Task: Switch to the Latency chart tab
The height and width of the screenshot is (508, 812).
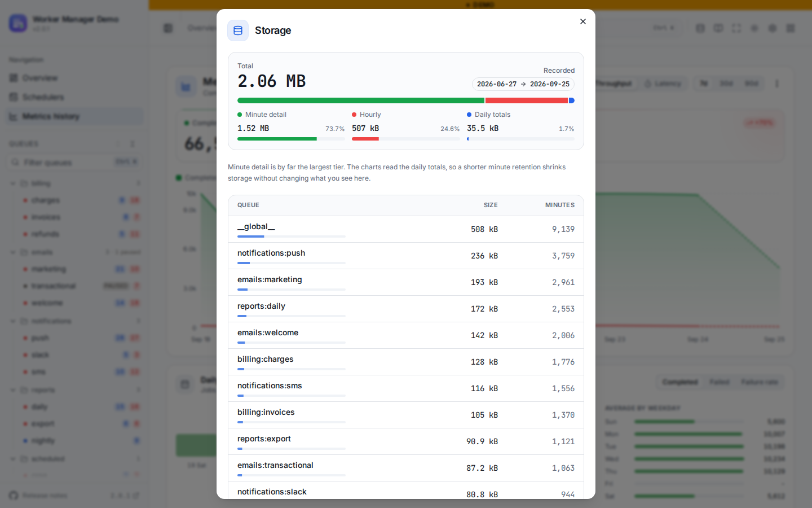Action: (663, 84)
